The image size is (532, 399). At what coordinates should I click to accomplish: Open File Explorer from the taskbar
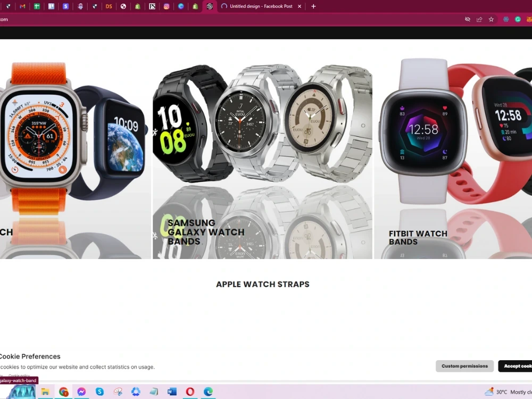[45, 392]
